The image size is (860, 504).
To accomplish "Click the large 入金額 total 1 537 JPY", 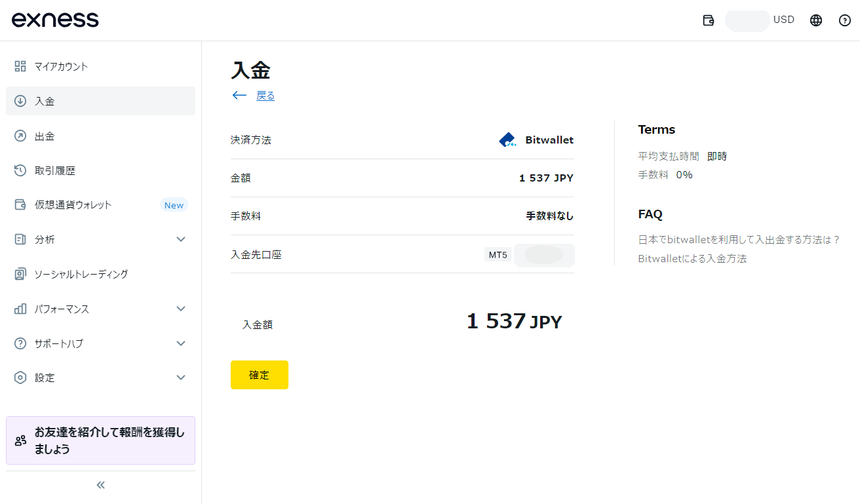I will [x=515, y=322].
